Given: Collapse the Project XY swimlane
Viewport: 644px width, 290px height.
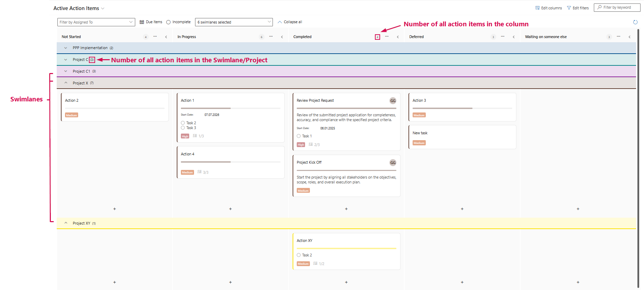Looking at the screenshot, I should click(x=66, y=223).
